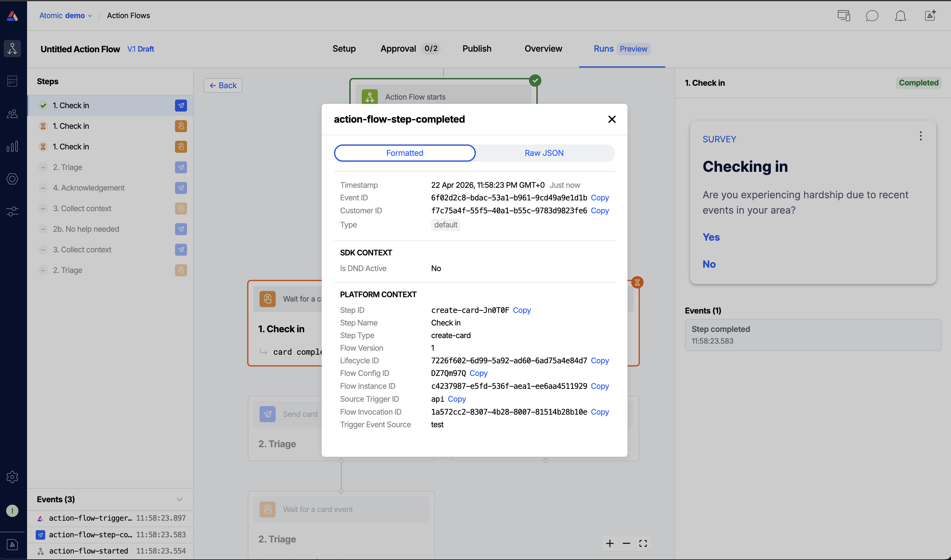Open the survey card overflow menu
Screen dimensions: 951x560
[921, 136]
